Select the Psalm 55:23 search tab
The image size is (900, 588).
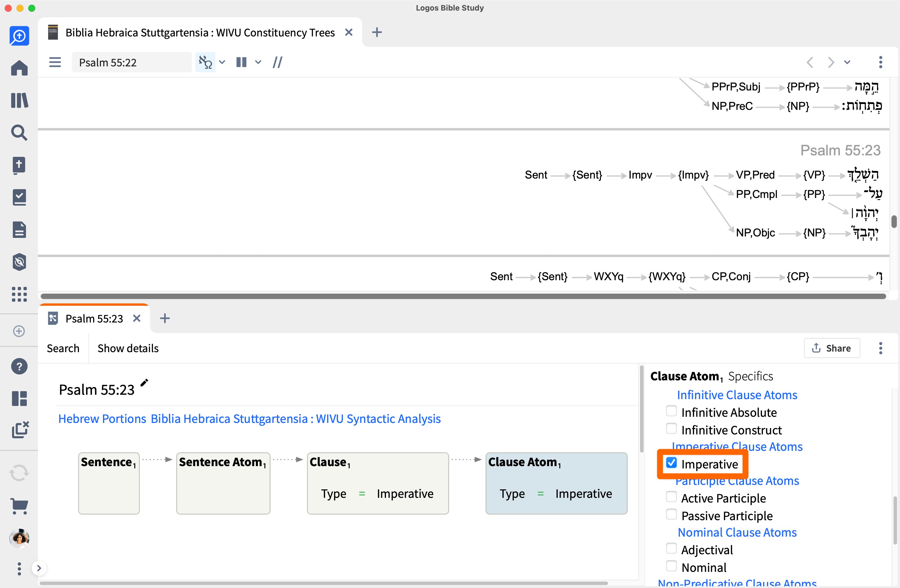click(94, 318)
